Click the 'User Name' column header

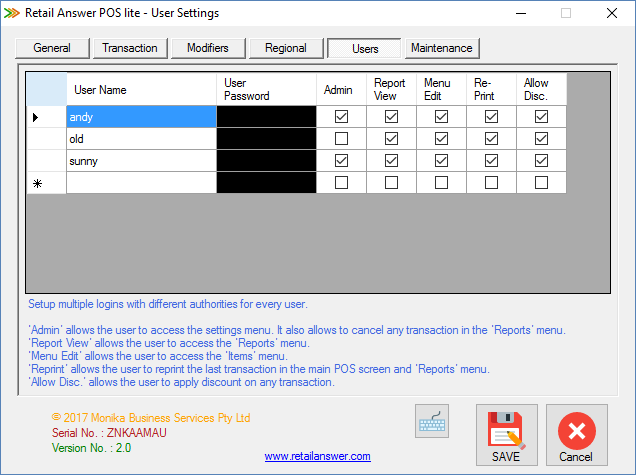(142, 90)
